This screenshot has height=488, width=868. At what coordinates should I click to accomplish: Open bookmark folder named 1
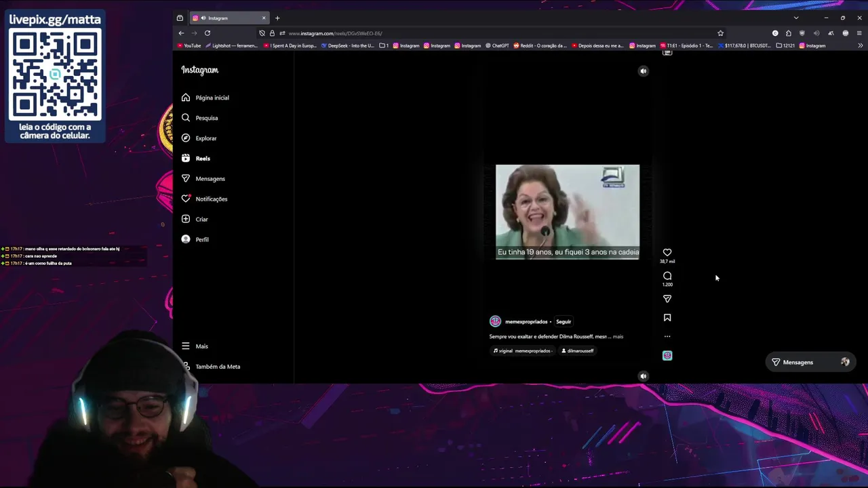[384, 45]
